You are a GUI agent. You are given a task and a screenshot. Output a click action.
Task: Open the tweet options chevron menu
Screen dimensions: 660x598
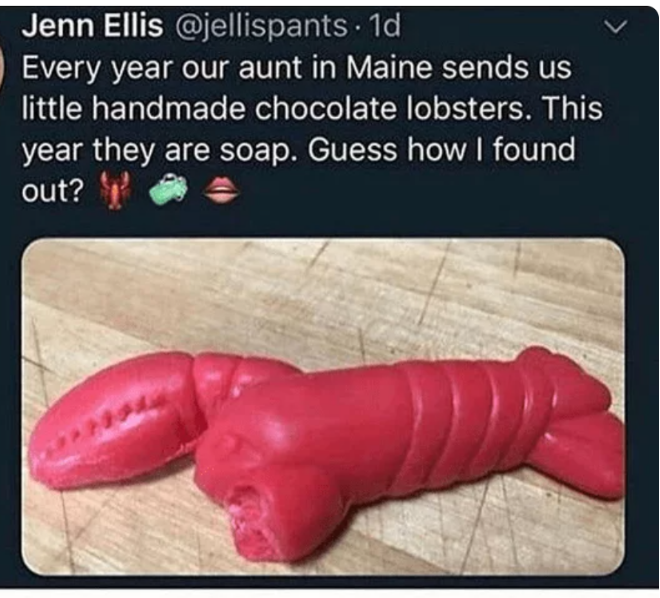click(616, 27)
